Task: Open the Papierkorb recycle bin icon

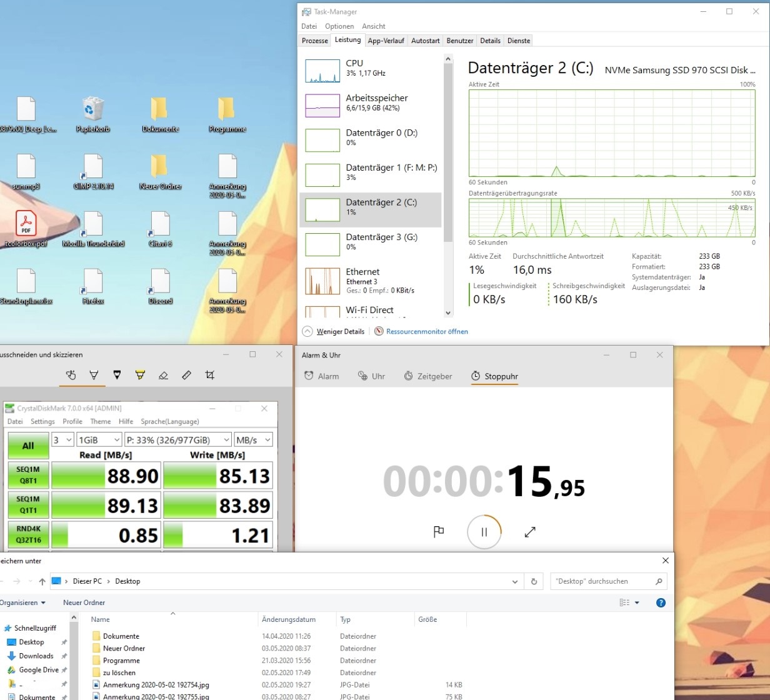Action: 92,114
